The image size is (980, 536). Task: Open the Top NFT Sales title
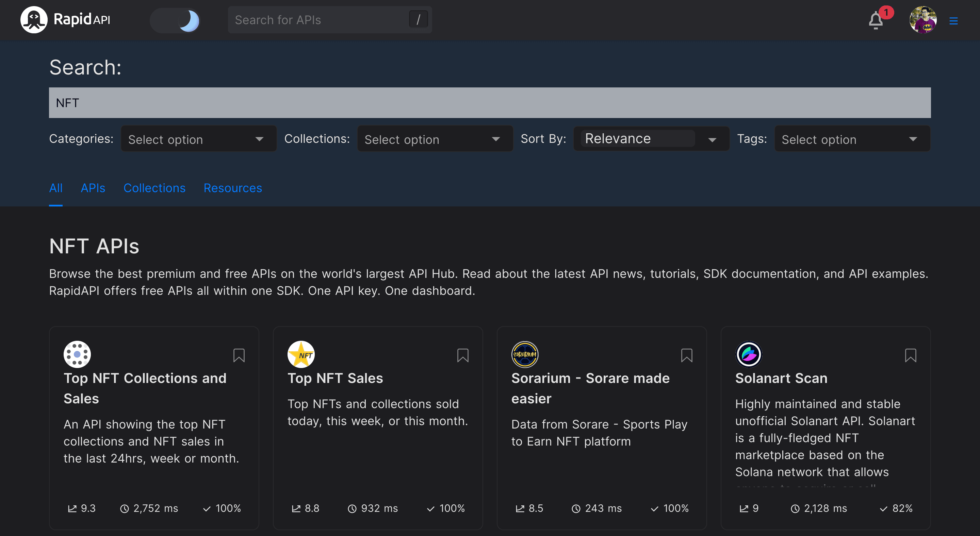[x=335, y=378]
